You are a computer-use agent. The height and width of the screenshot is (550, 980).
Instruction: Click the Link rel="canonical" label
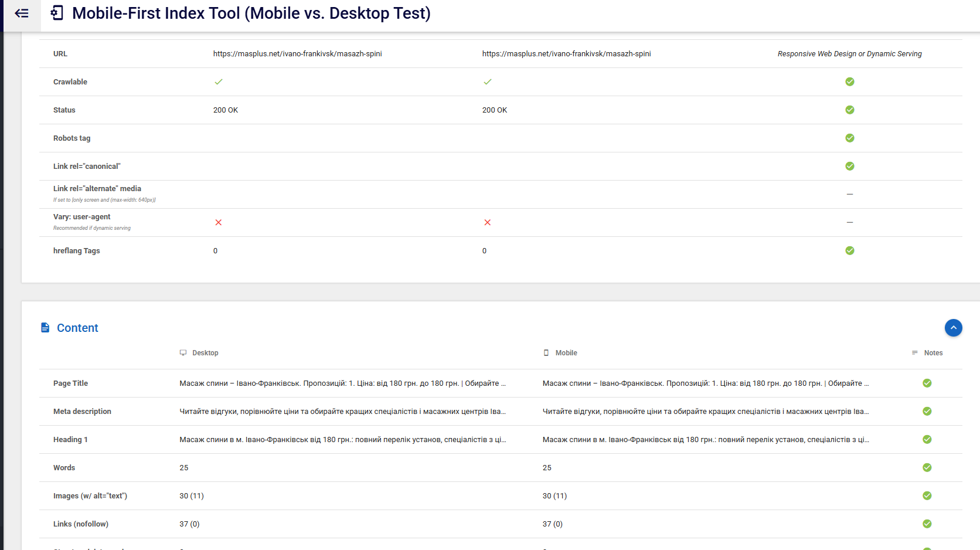[87, 167]
